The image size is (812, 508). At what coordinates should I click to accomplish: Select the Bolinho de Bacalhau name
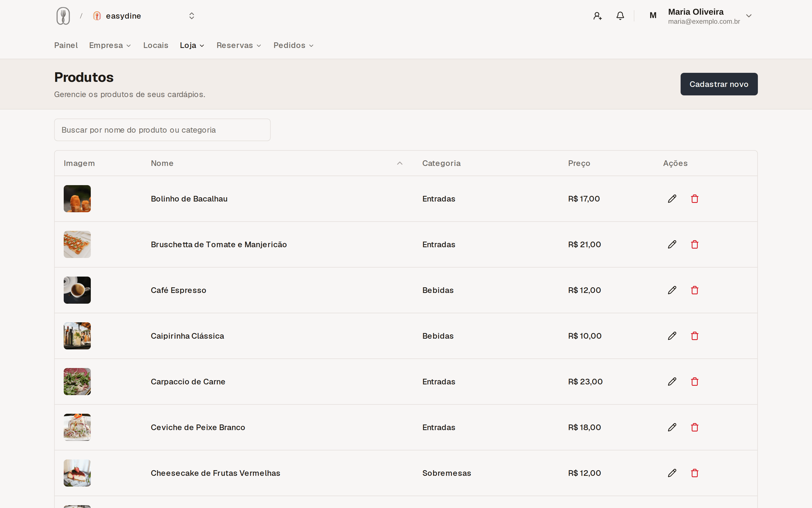pyautogui.click(x=189, y=199)
